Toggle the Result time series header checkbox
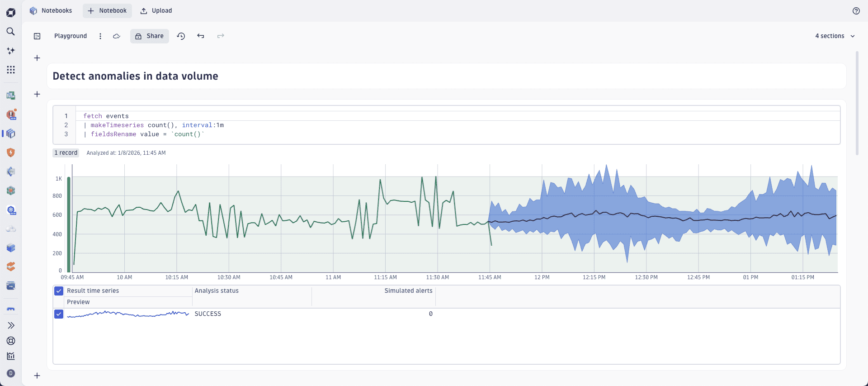This screenshot has height=386, width=868. (x=59, y=291)
